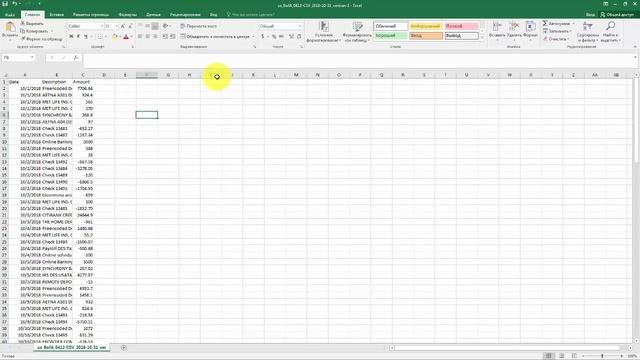Image resolution: width=640 pixels, height=360 pixels.
Task: Apply the thousands separator format
Action: point(281,37)
